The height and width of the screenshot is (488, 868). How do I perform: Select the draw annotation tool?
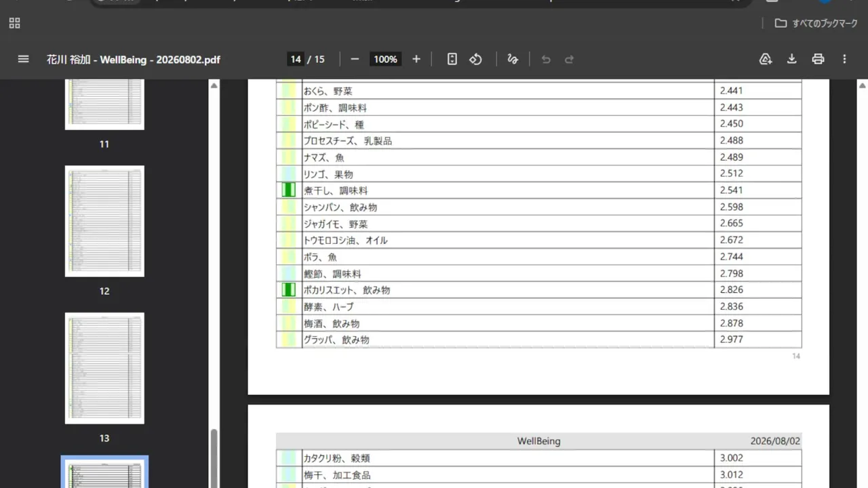[513, 59]
